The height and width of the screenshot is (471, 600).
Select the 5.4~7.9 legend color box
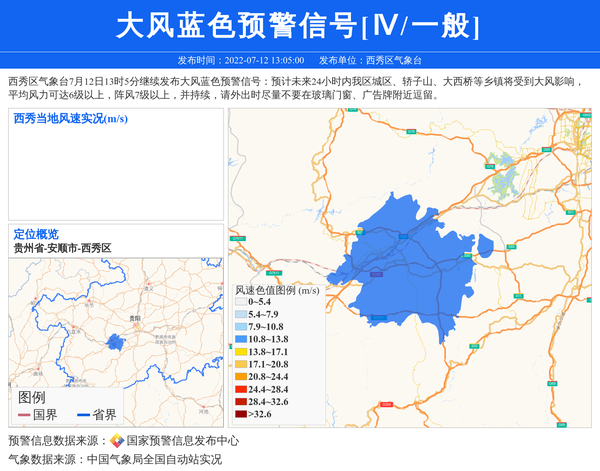click(240, 314)
